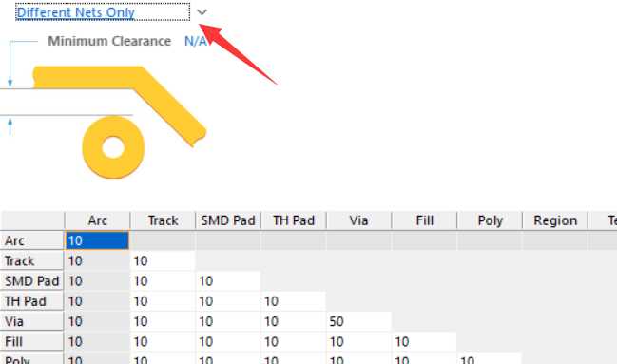Viewport: 617px width, 364px height.
Task: Select TH Pad row SMD Pad column cell
Action: [228, 301]
